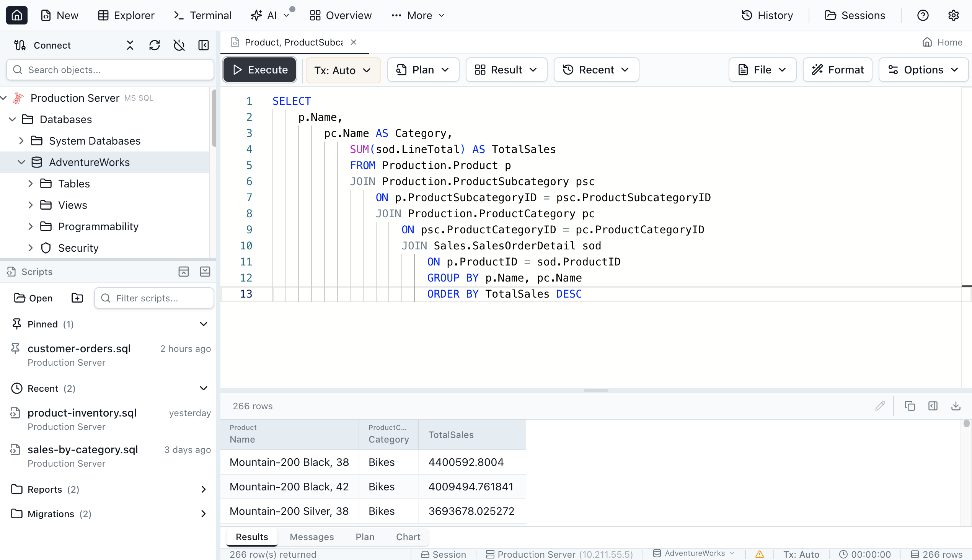Viewport: 972px width, 560px height.
Task: Click the disconnect icon in the connection panel
Action: (179, 46)
